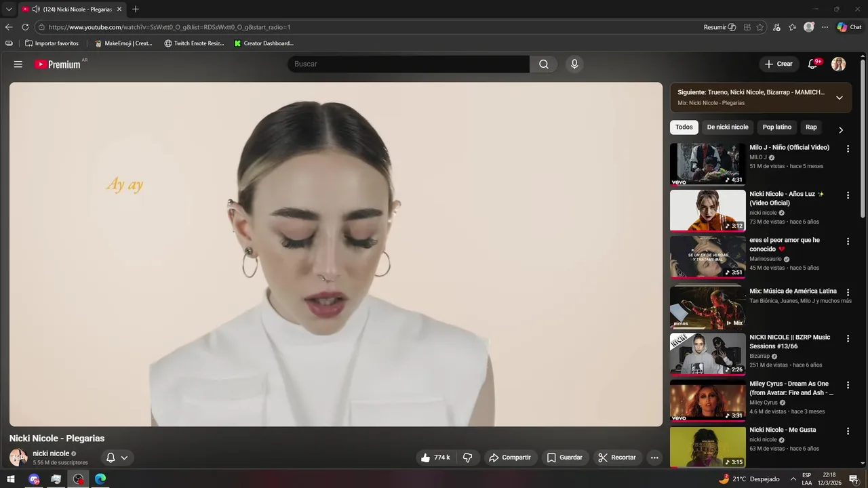Screen dimensions: 868x488
Task: Open options for Miley Cyrus Dream As One
Action: click(x=848, y=385)
